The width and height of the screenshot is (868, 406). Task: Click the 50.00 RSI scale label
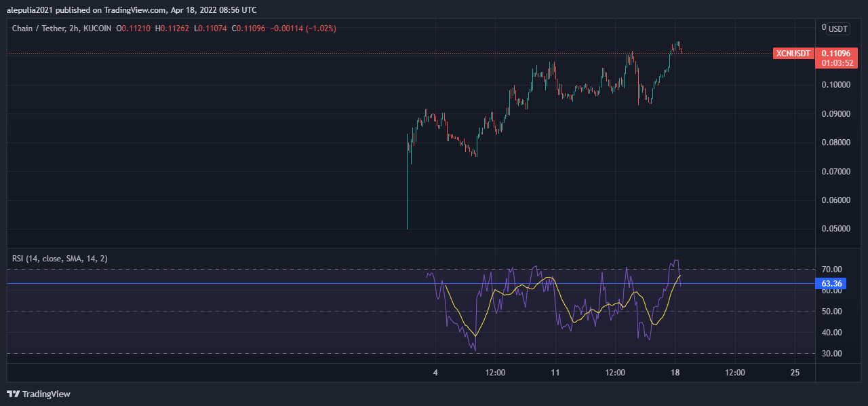coord(831,312)
